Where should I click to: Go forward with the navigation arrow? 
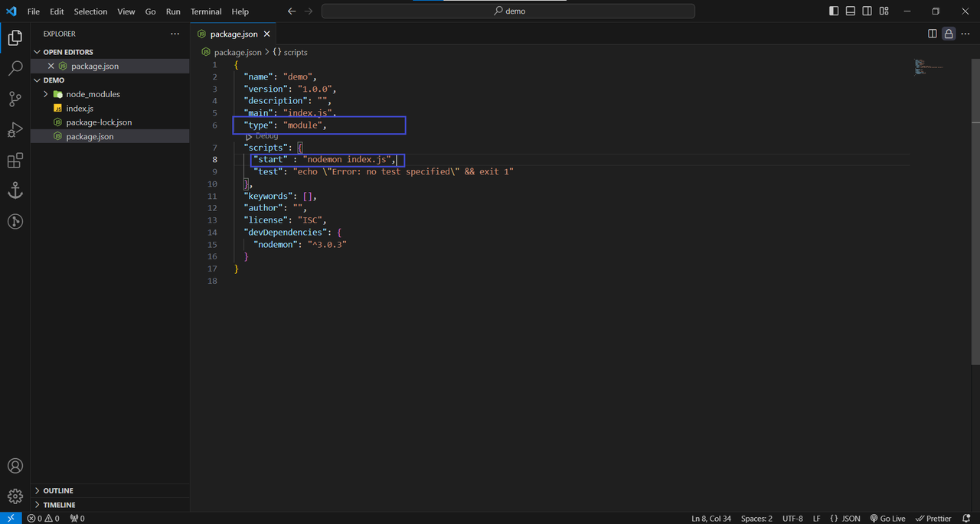pos(309,11)
